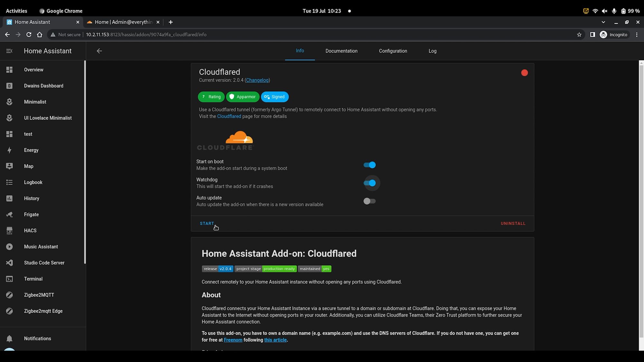
Task: Uninstall the Cloudflared add-on
Action: point(513,223)
